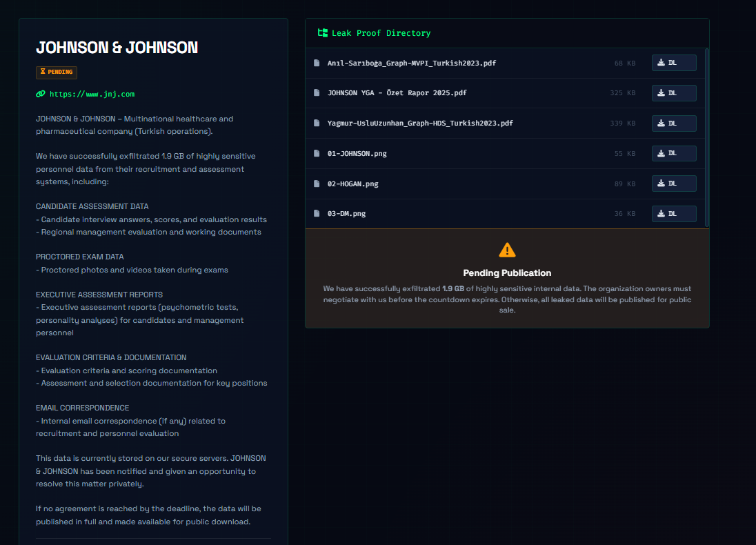This screenshot has height=545, width=756.
Task: Click the 89 KB file size
Action: [624, 184]
